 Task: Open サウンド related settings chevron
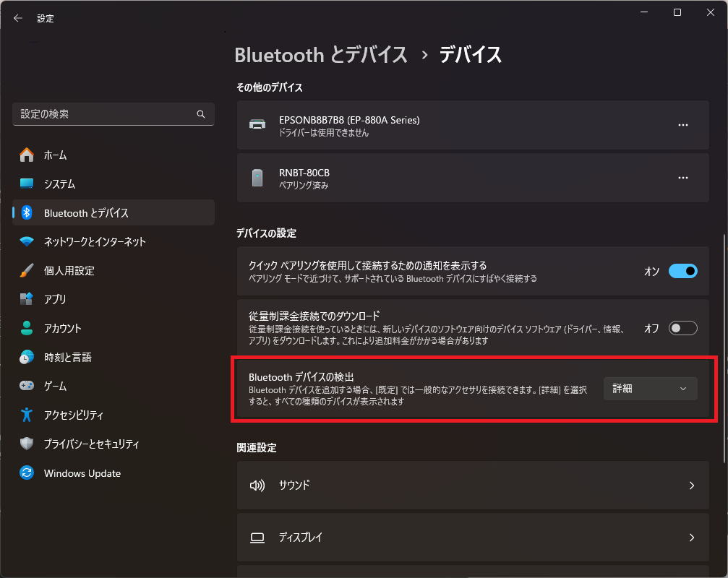pyautogui.click(x=692, y=486)
